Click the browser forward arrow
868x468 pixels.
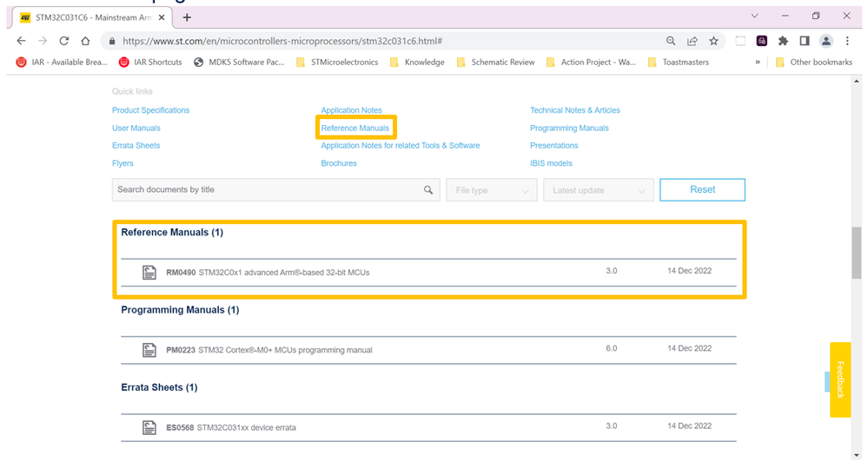coord(43,41)
